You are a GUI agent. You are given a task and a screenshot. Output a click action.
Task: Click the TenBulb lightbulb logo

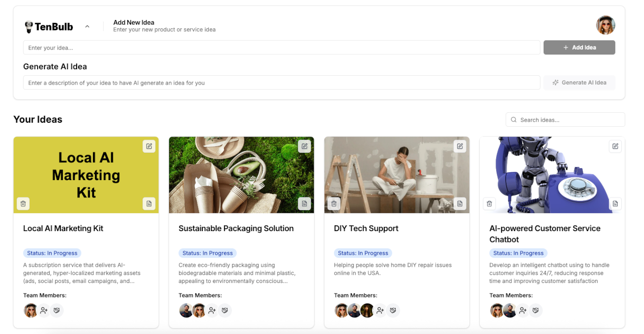pos(29,27)
